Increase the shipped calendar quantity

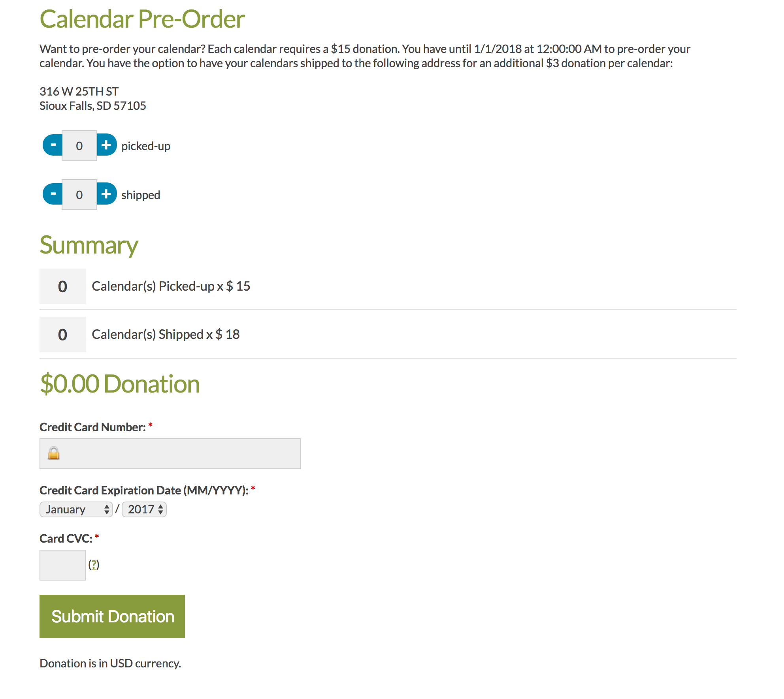point(107,194)
